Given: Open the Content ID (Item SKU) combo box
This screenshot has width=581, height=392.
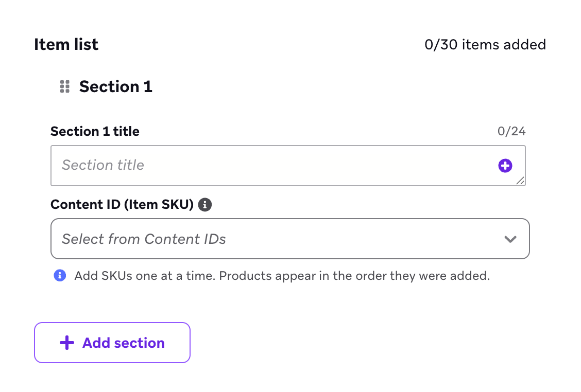Looking at the screenshot, I should (x=289, y=239).
